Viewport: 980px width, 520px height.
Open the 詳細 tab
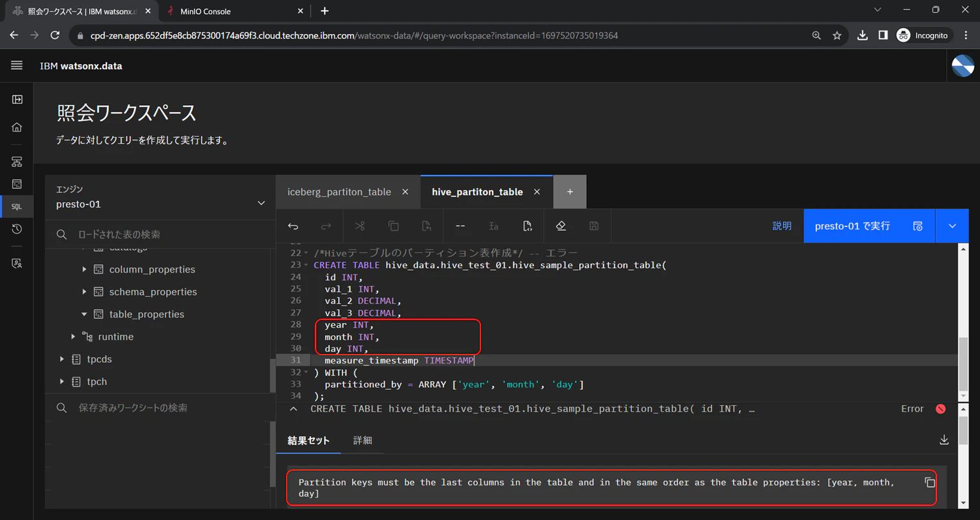[x=362, y=440]
